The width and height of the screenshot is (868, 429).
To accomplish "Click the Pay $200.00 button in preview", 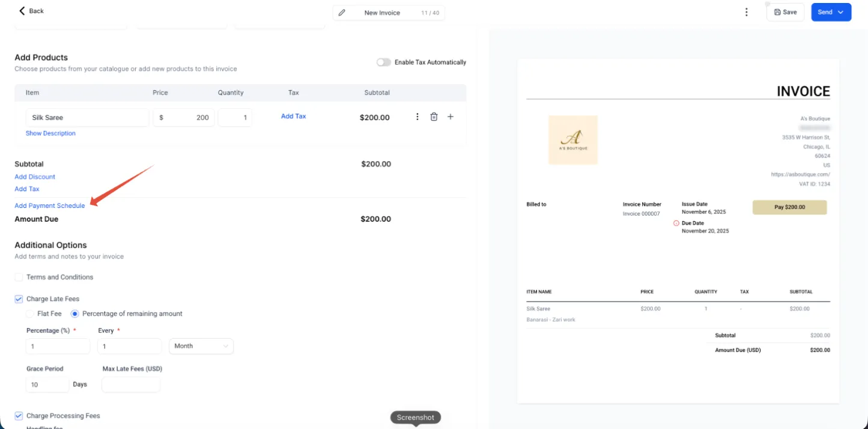I will coord(789,207).
